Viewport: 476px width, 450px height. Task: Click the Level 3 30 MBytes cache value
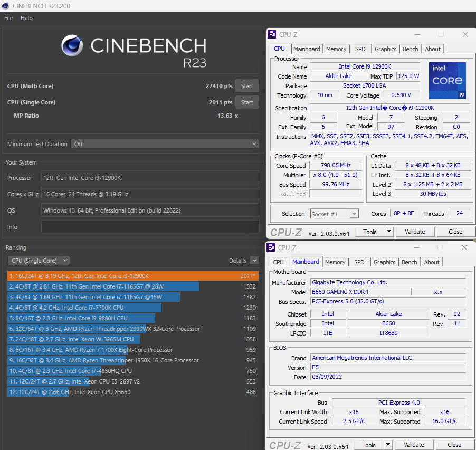click(x=433, y=194)
